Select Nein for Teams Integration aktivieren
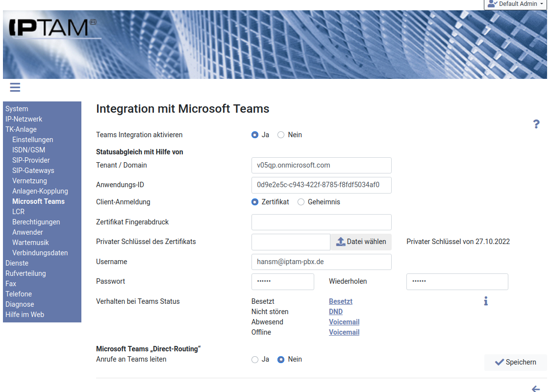The width and height of the screenshot is (551, 392). coord(281,135)
